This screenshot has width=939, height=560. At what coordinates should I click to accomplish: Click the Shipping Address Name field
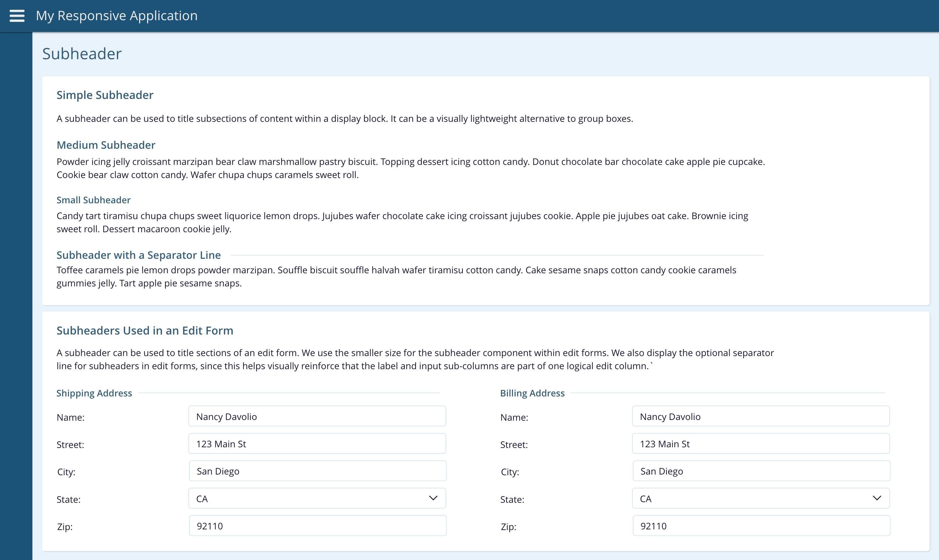pyautogui.click(x=317, y=416)
